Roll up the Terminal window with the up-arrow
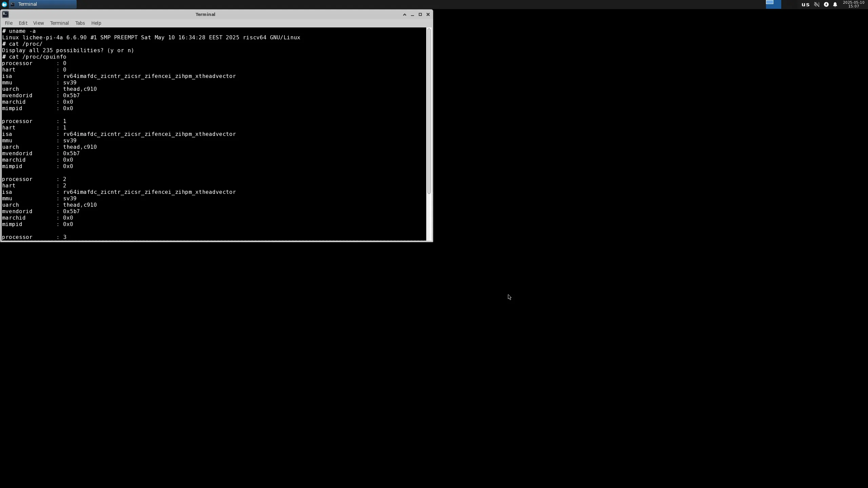Image resolution: width=868 pixels, height=488 pixels. [x=405, y=15]
